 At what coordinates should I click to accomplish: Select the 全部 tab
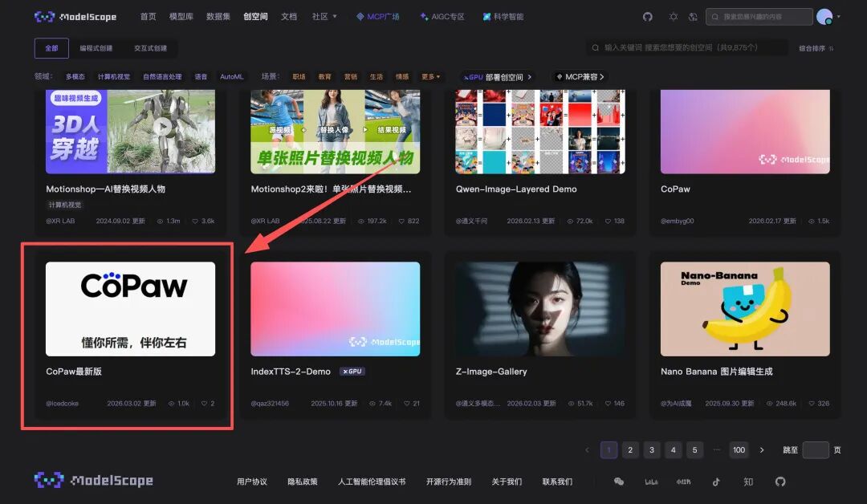click(51, 48)
